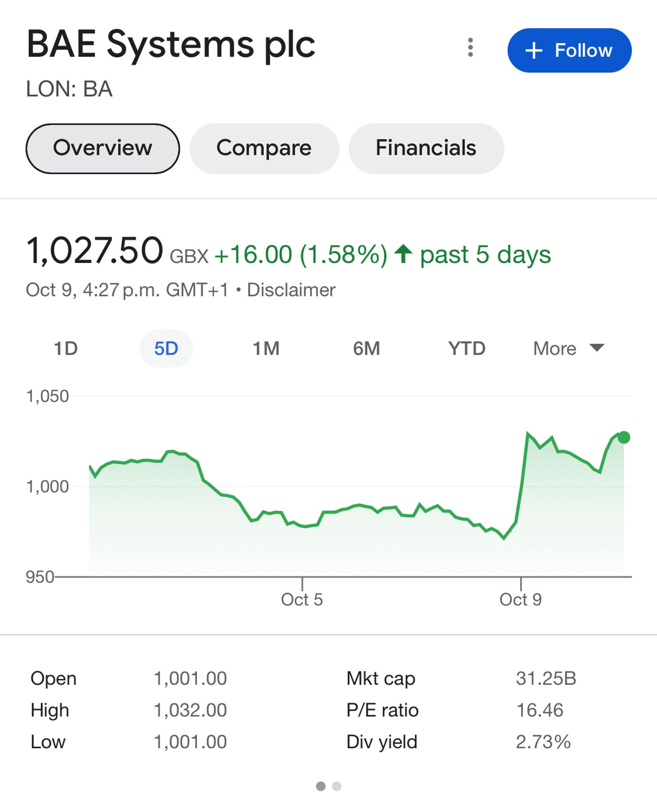657x812 pixels.
Task: Show the 1D chart range
Action: [x=66, y=348]
